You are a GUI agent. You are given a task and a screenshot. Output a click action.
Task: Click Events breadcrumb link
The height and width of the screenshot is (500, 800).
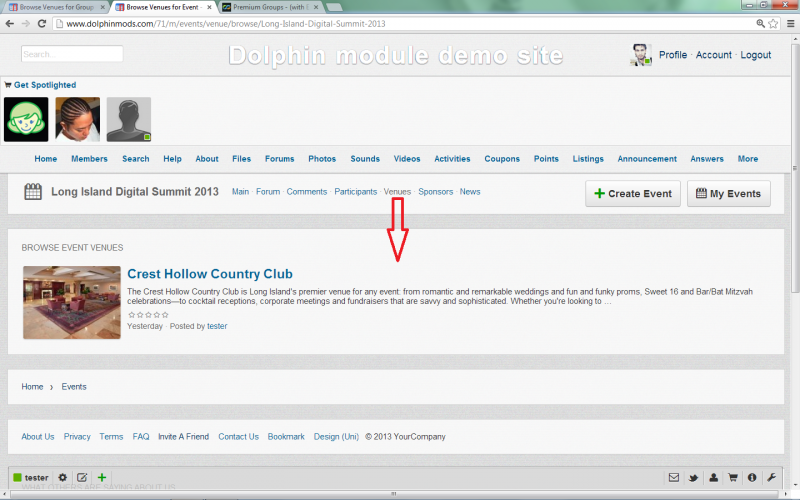74,387
